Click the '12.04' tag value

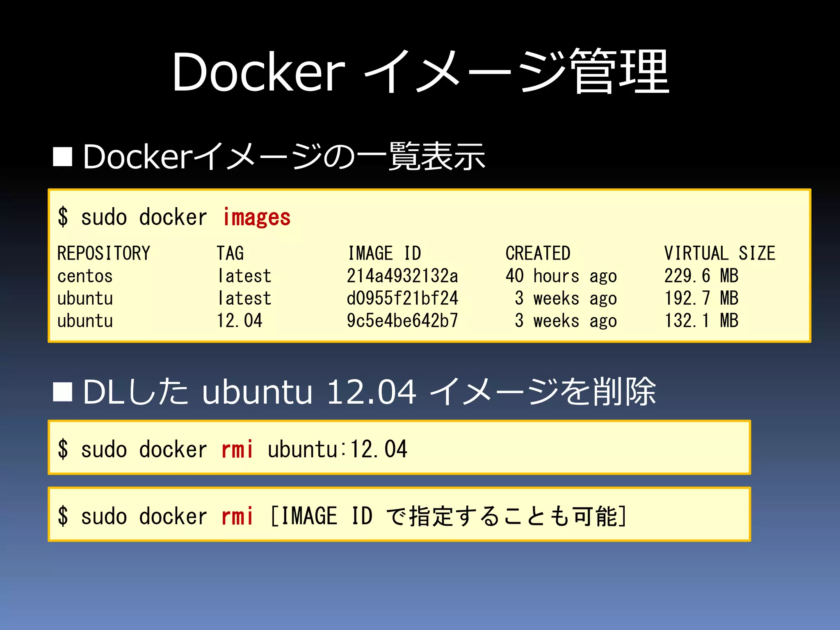click(240, 321)
